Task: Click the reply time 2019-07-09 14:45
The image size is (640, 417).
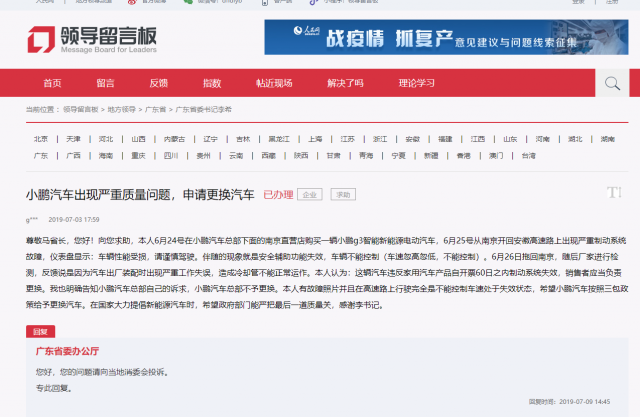Action: coord(584,402)
